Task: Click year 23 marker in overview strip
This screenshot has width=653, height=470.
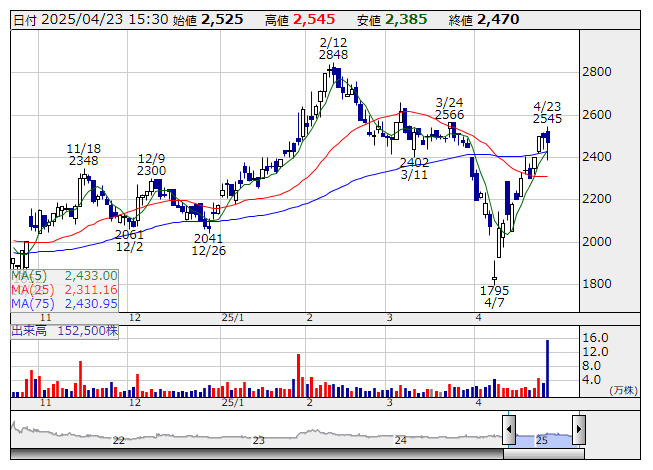Action: pos(259,440)
